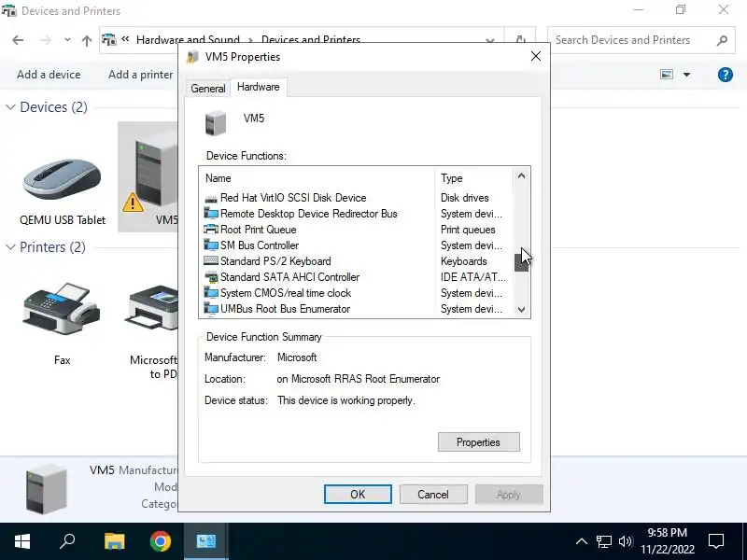Click the device list scrollbar thumb
Image resolution: width=747 pixels, height=560 pixels.
(x=521, y=262)
